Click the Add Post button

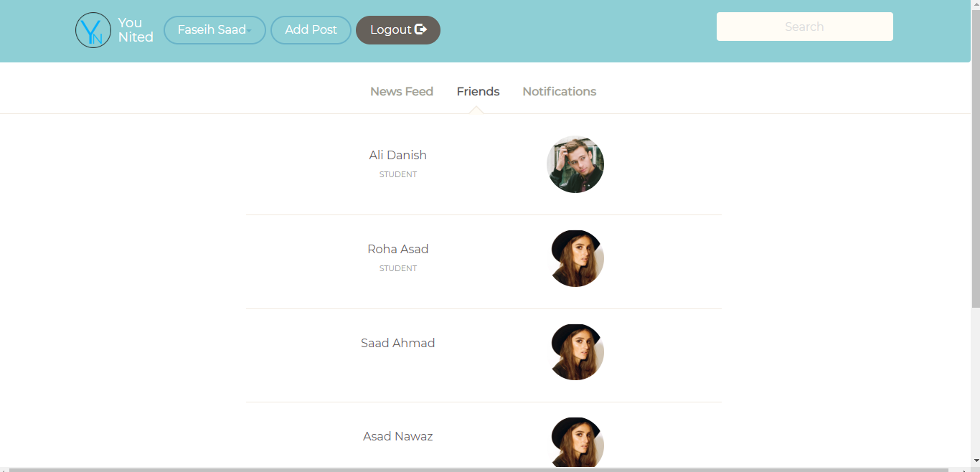tap(311, 30)
